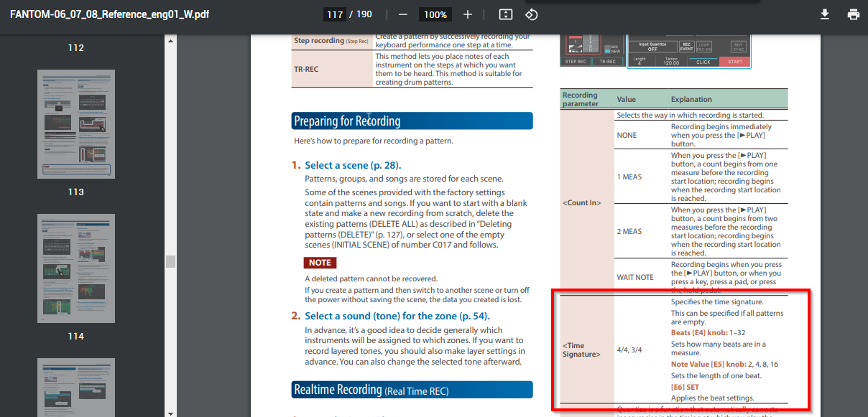The image size is (868, 417).
Task: Click the 100% zoom level field
Action: click(435, 14)
